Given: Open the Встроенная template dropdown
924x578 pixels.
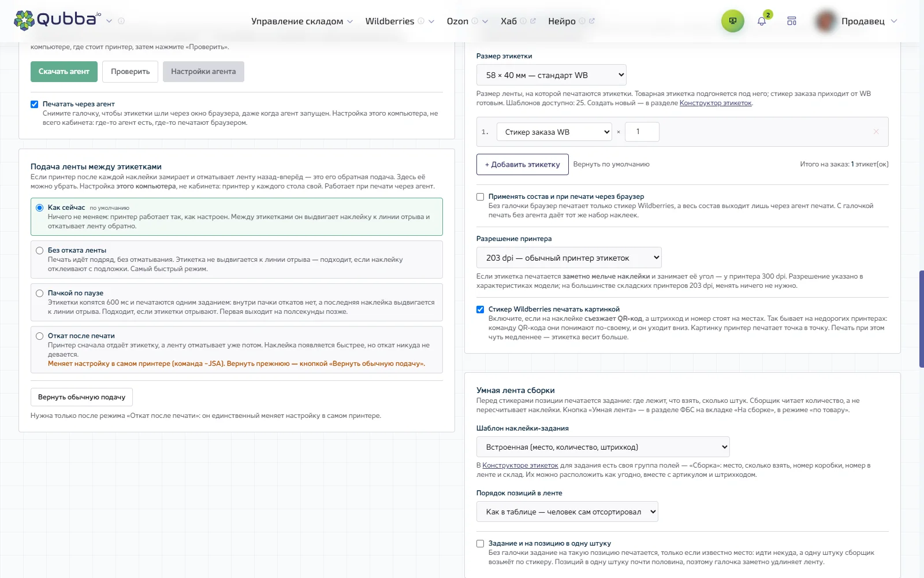Looking at the screenshot, I should [603, 447].
